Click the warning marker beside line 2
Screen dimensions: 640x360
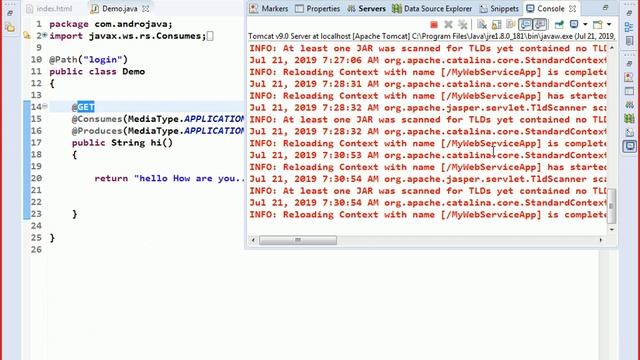[27, 36]
